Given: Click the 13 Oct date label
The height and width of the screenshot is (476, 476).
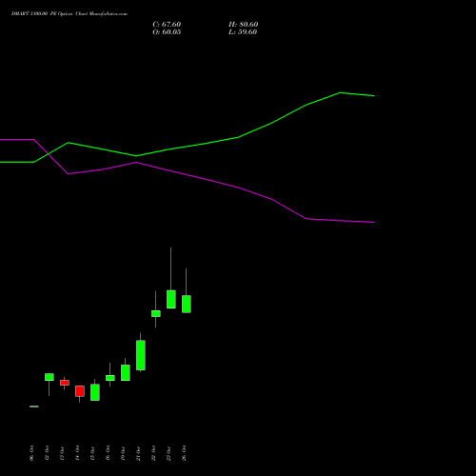Looking at the screenshot, I should pos(62,453).
